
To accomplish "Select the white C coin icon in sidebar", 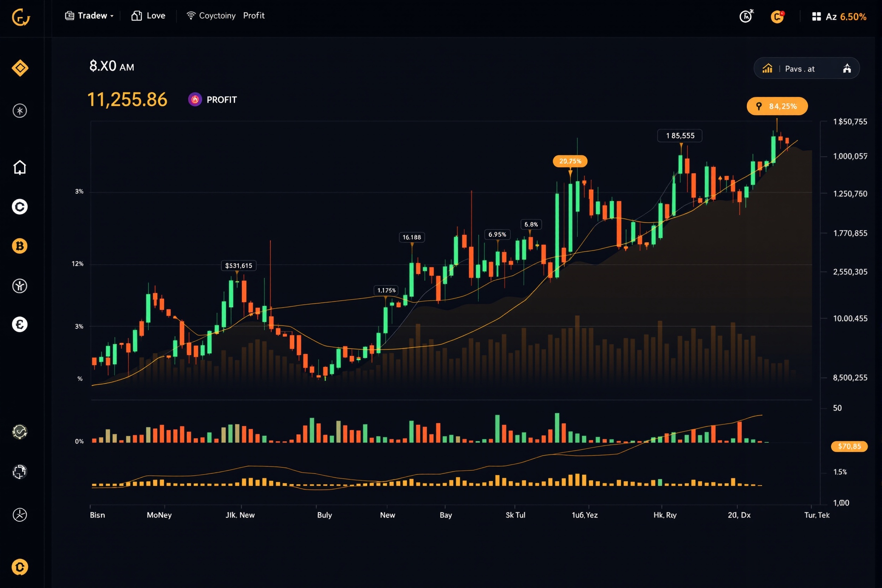I will [x=19, y=207].
